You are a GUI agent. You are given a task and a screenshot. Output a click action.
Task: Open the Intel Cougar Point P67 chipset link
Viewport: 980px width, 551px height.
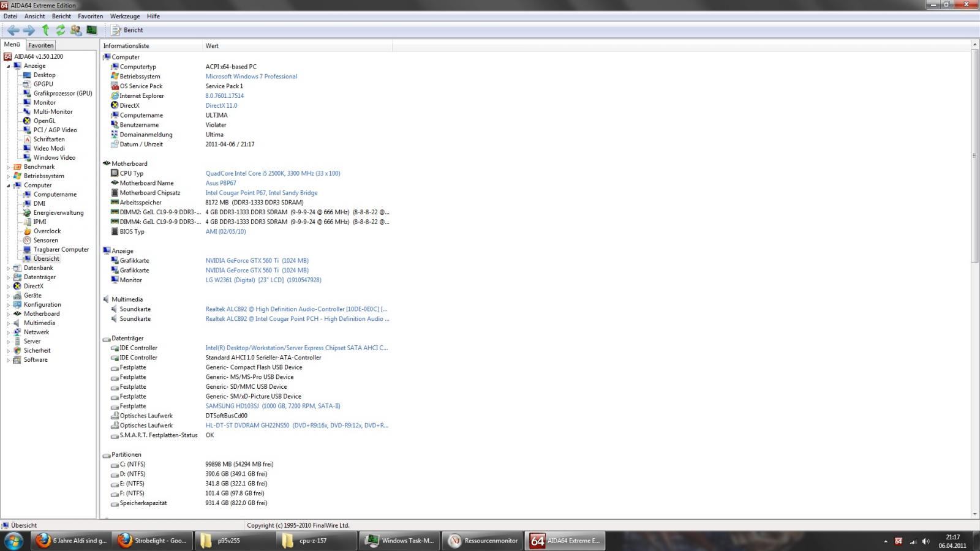click(x=262, y=193)
